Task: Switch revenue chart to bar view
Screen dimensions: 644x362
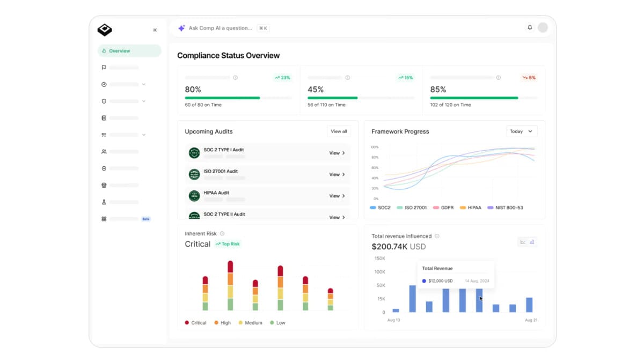Action: 532,242
